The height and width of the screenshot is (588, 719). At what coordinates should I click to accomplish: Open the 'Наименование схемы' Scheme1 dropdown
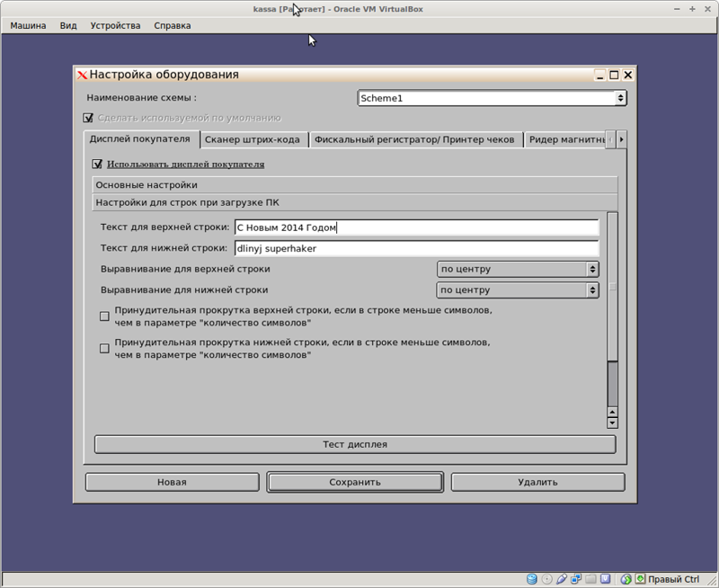[x=492, y=98]
